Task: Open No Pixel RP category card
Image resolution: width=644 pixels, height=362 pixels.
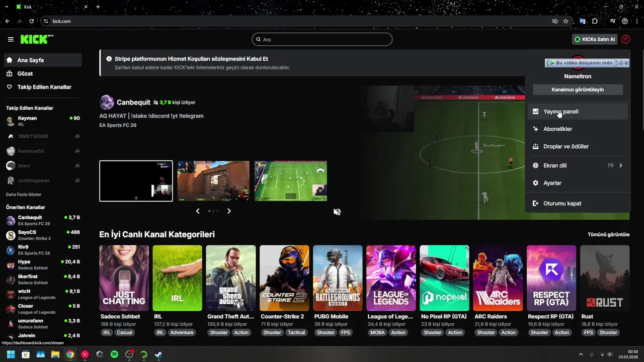Action: [x=444, y=278]
